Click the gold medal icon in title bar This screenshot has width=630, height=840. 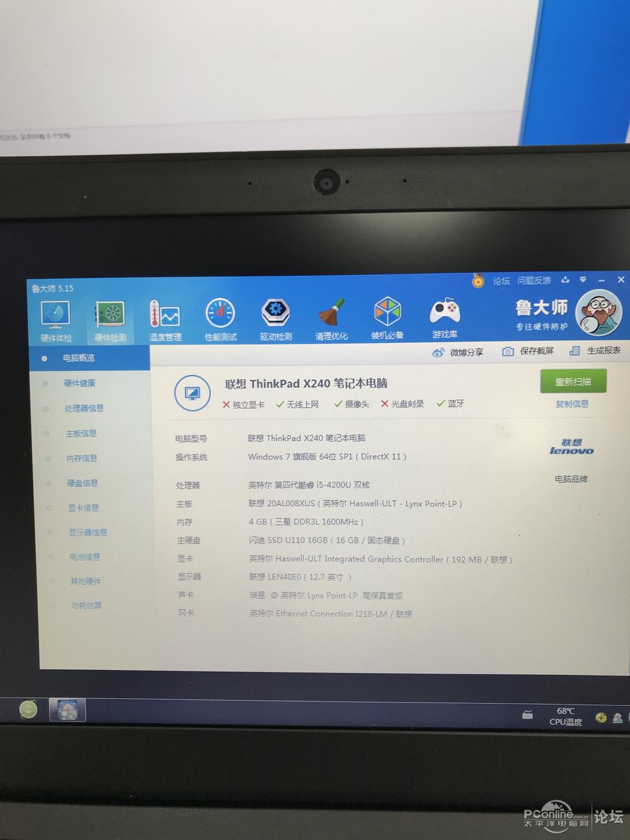click(478, 281)
